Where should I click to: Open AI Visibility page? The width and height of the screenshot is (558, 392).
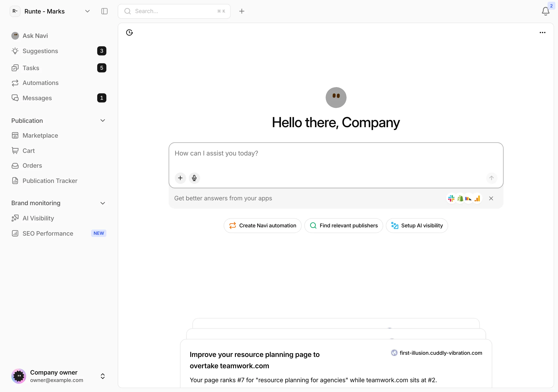(x=59, y=218)
